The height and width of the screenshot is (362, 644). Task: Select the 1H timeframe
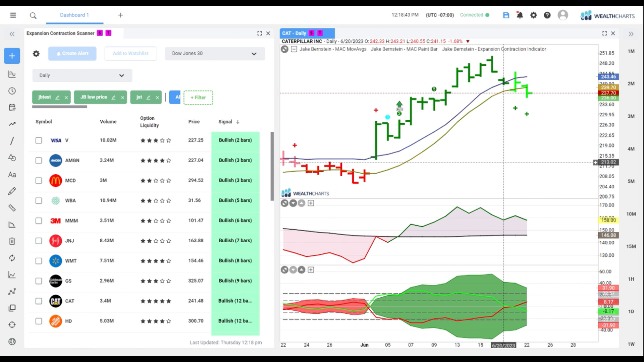tap(631, 279)
